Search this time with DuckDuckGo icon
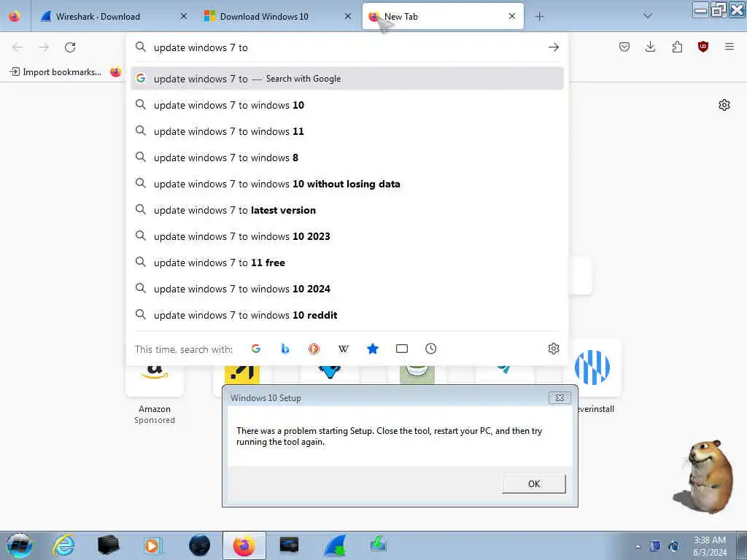This screenshot has height=560, width=747. [314, 349]
